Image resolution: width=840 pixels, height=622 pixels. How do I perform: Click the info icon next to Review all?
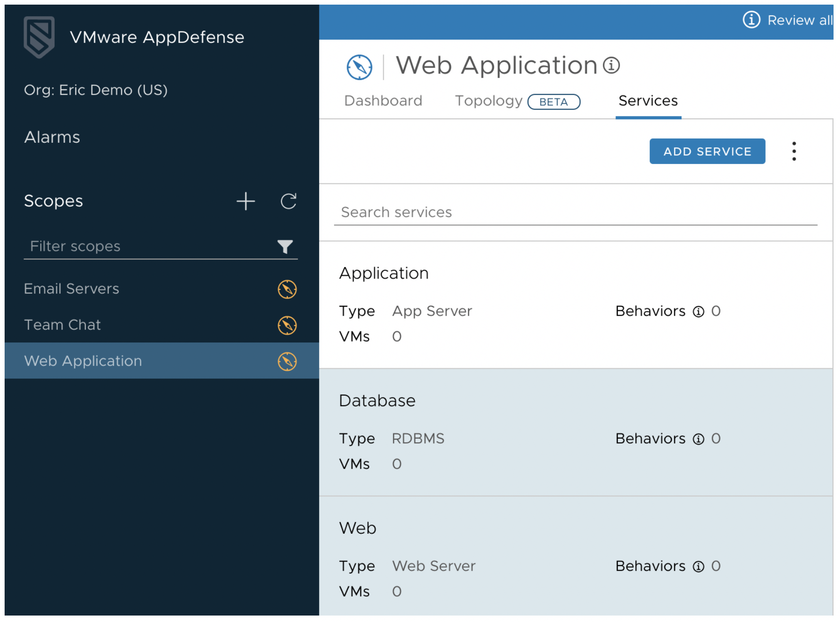751,20
